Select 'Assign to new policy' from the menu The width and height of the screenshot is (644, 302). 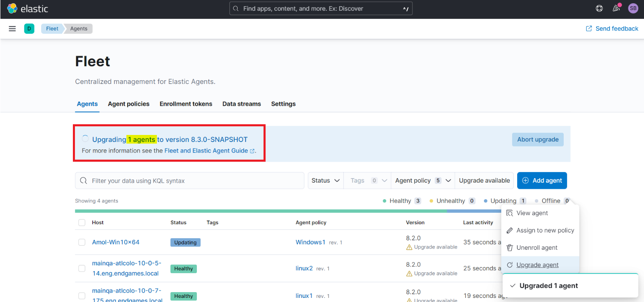545,230
